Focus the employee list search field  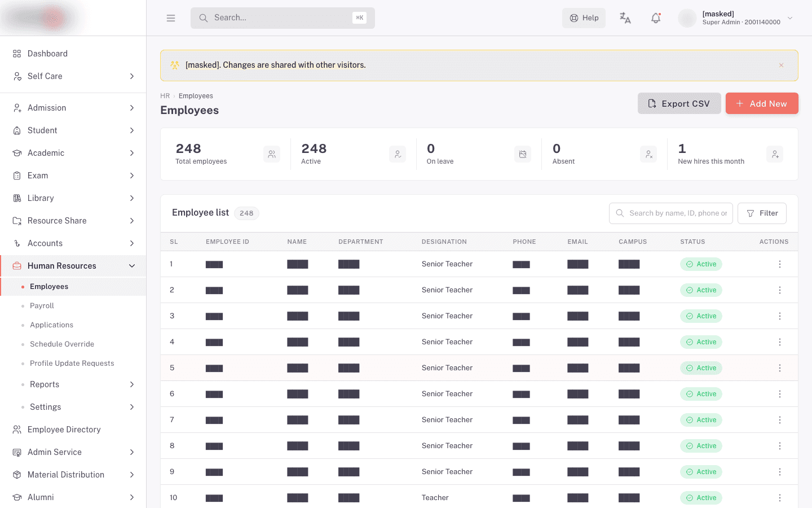(x=671, y=213)
